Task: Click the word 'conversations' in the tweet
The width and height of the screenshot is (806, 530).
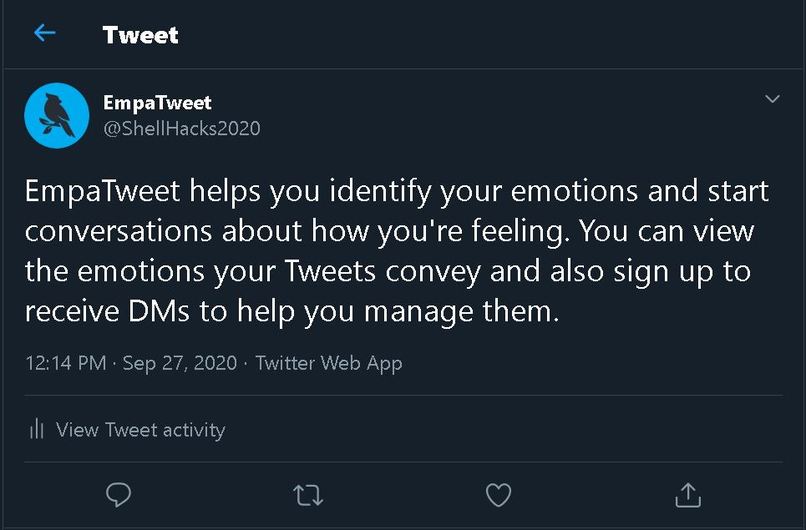Action: (118, 231)
